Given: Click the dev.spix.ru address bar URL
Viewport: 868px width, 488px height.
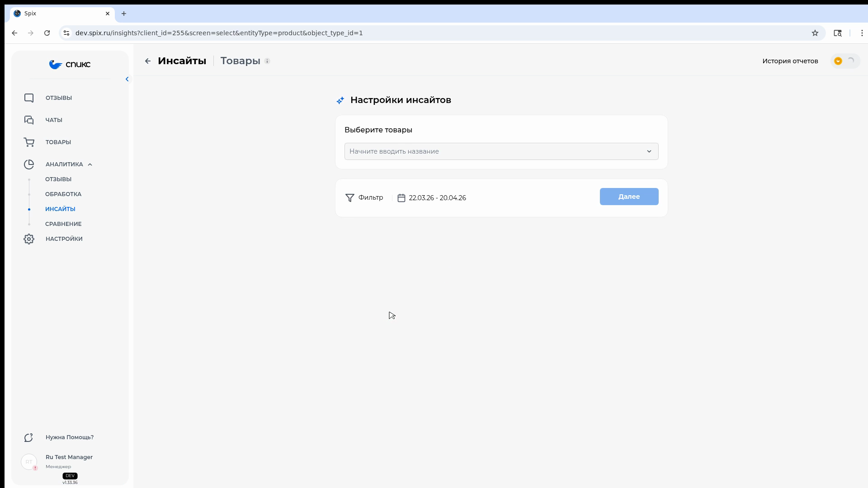Looking at the screenshot, I should (x=219, y=33).
